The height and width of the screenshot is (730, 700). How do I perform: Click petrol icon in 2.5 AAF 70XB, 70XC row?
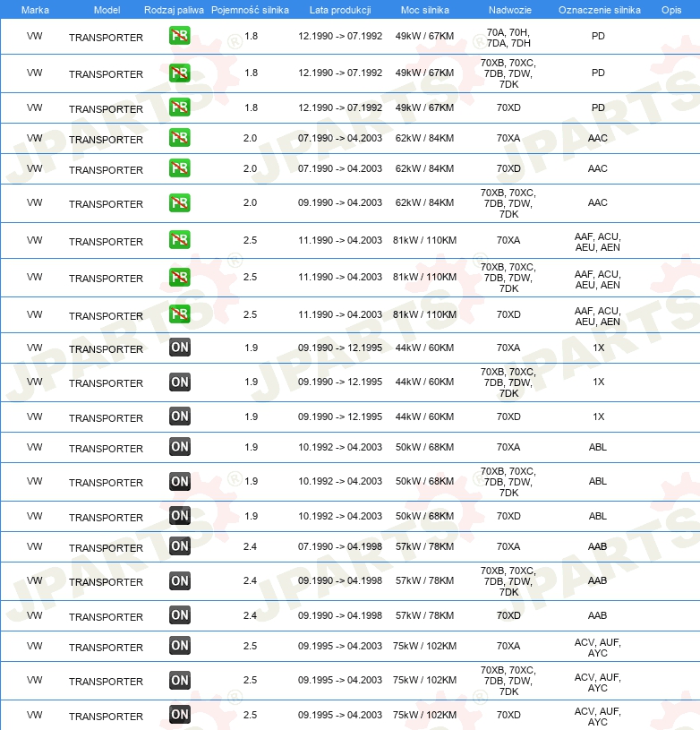[x=180, y=277]
